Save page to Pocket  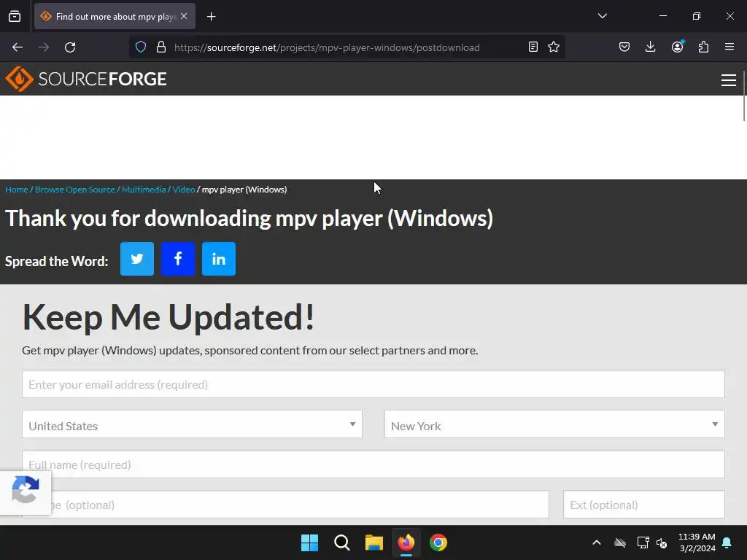(624, 47)
